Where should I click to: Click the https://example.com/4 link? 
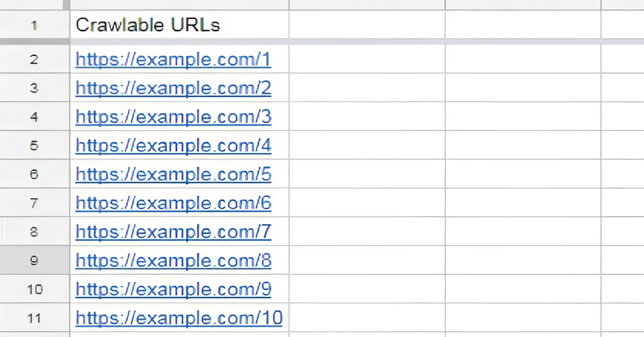tap(173, 146)
